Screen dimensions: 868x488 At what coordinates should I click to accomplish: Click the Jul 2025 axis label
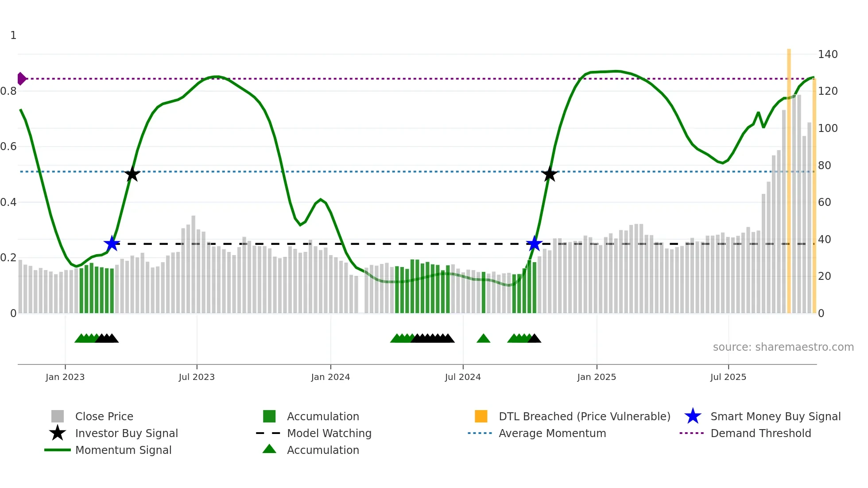(x=728, y=377)
